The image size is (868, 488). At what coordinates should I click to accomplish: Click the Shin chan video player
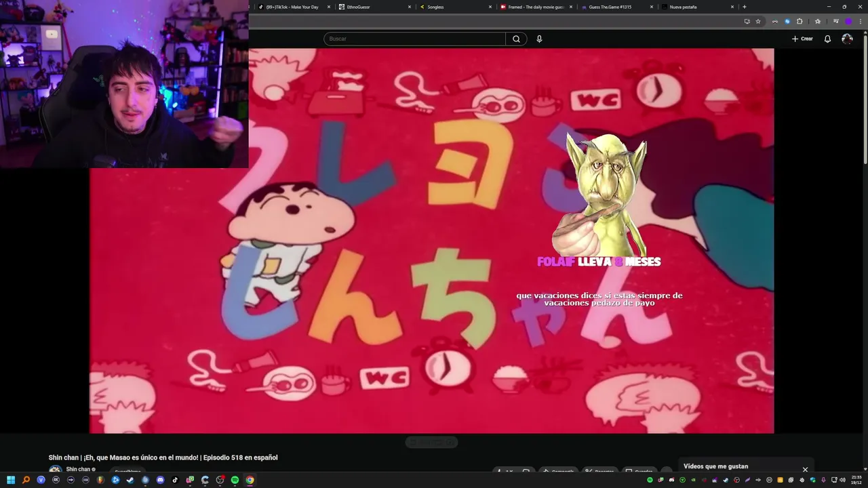pyautogui.click(x=431, y=241)
